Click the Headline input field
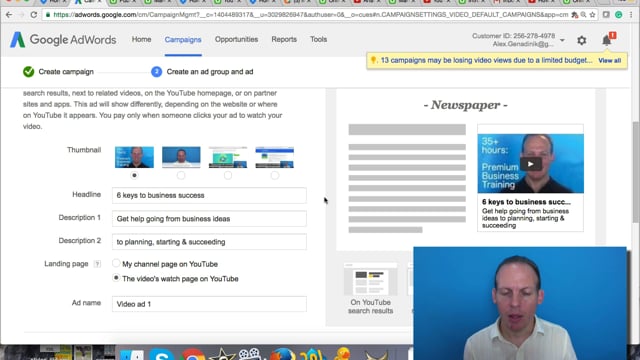The width and height of the screenshot is (640, 360). tap(209, 196)
